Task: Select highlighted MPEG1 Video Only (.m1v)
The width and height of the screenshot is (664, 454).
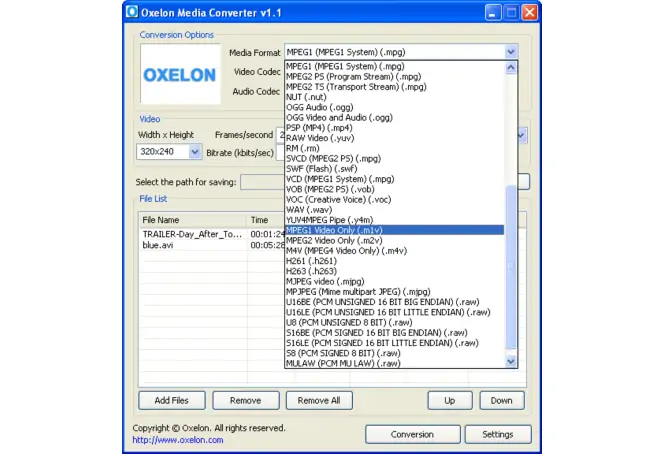Action: (x=395, y=230)
